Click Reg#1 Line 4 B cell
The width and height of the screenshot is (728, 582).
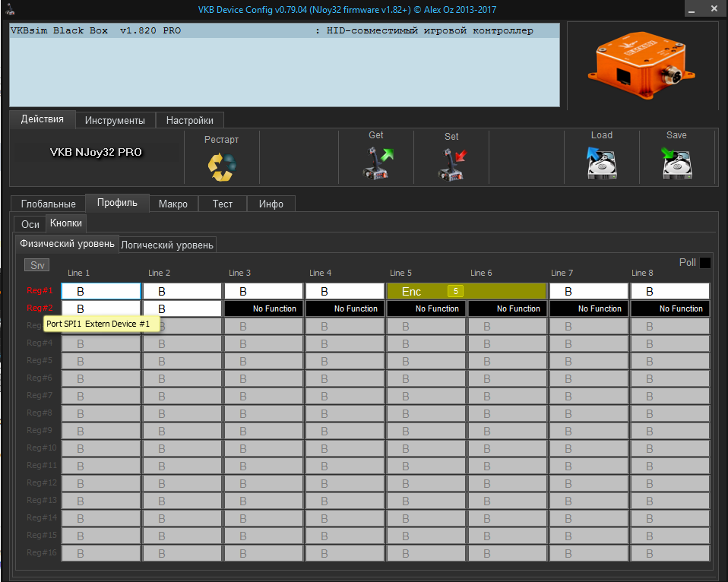[x=345, y=291]
